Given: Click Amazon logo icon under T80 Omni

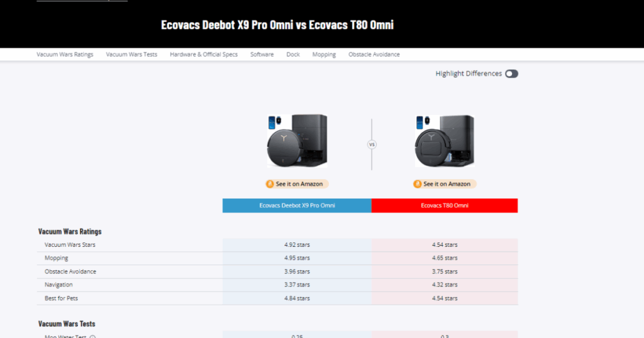Looking at the screenshot, I should 418,184.
